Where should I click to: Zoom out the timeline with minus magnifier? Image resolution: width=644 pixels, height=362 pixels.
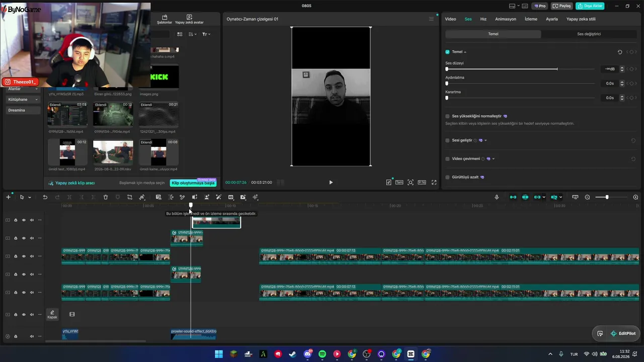(x=587, y=197)
